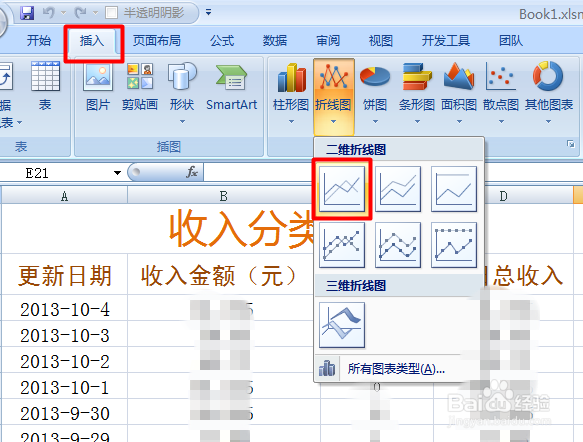Select column D header
The width and height of the screenshot is (583, 442).
pyautogui.click(x=503, y=196)
